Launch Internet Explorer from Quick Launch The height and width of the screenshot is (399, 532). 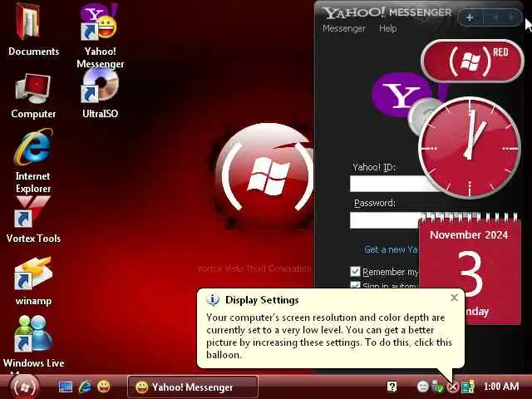click(85, 387)
